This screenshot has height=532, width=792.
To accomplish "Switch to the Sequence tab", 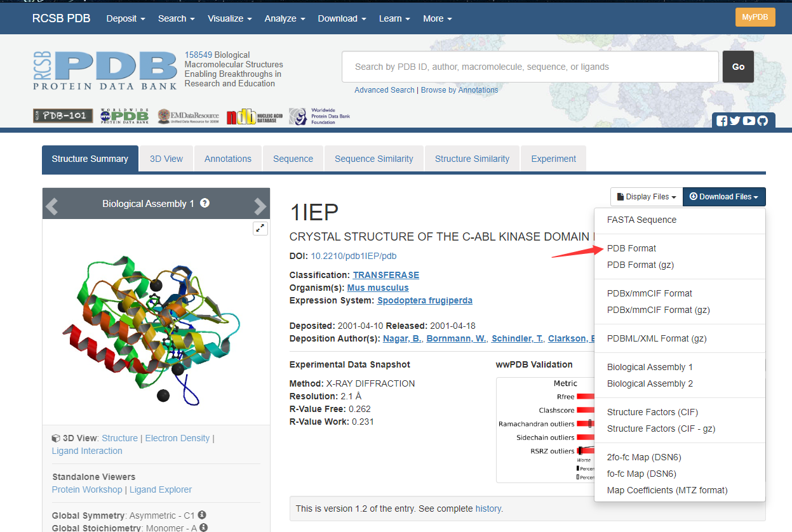I will [x=293, y=159].
